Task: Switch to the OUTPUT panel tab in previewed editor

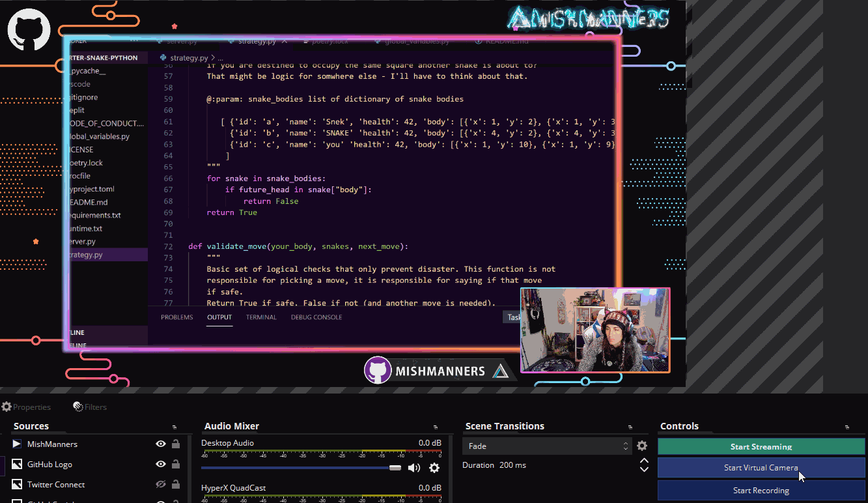Action: click(219, 317)
